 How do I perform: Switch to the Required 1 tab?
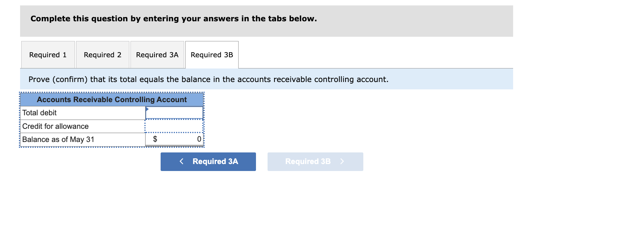pos(48,55)
